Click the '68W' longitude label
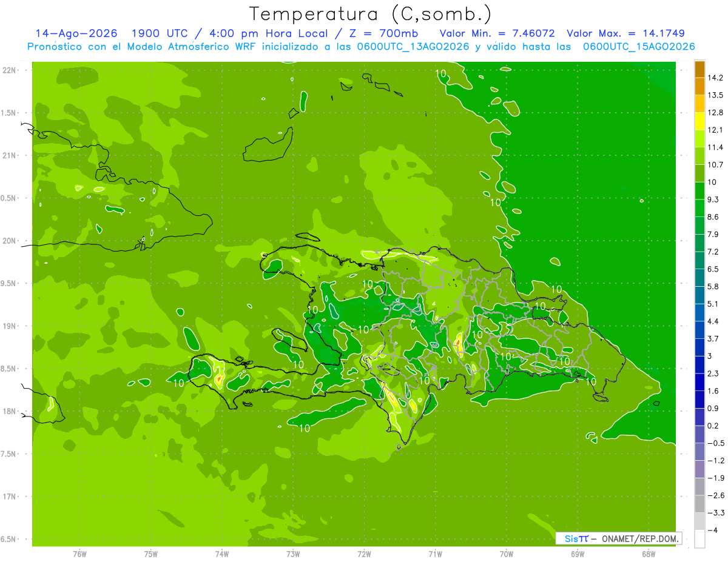Screen dimensions: 728x562 649,554
